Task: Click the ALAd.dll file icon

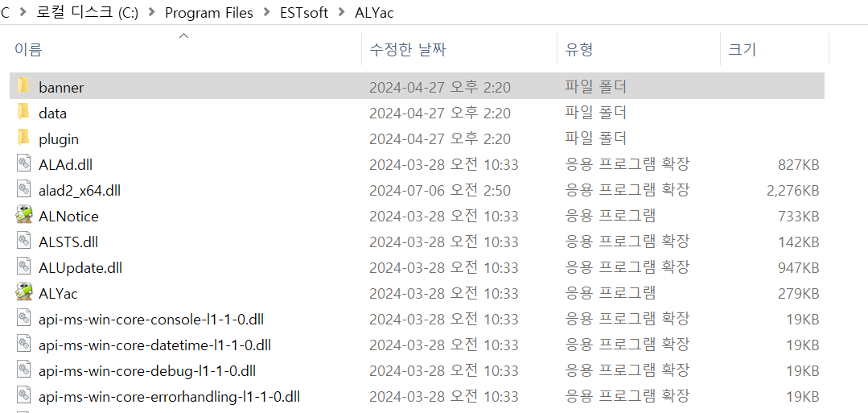Action: 23,164
